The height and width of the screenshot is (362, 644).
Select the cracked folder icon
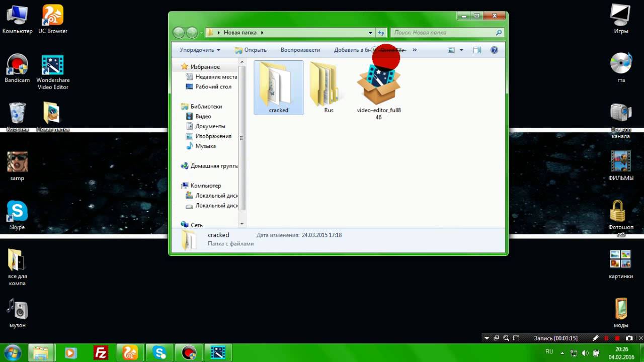click(279, 87)
